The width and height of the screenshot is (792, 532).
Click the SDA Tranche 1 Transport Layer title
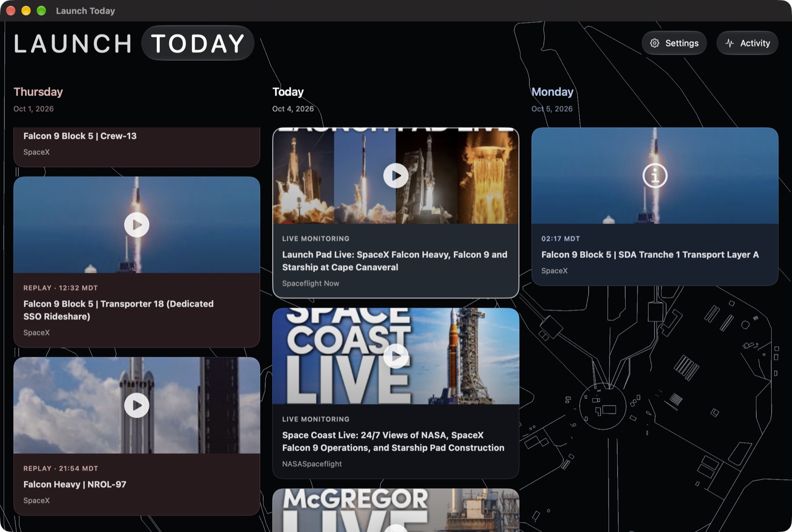(x=650, y=254)
